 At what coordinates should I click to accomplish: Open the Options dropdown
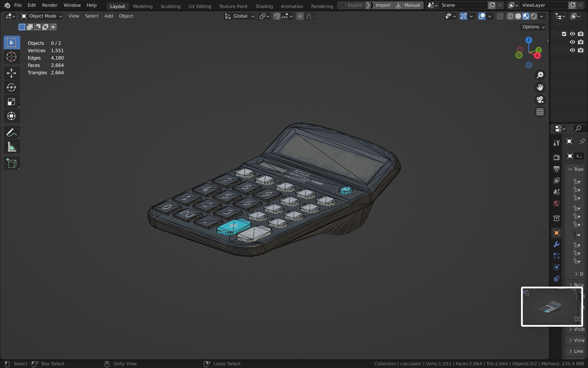coord(533,27)
